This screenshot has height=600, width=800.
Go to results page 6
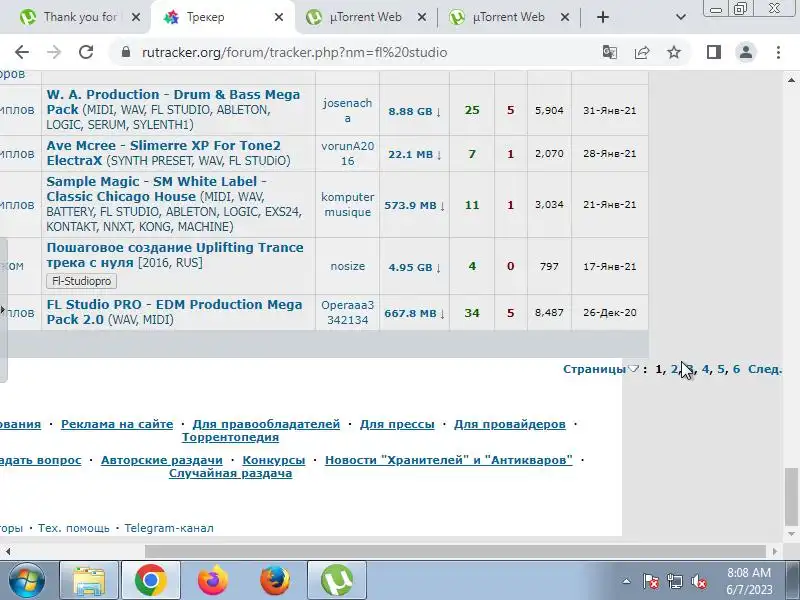pyautogui.click(x=736, y=369)
